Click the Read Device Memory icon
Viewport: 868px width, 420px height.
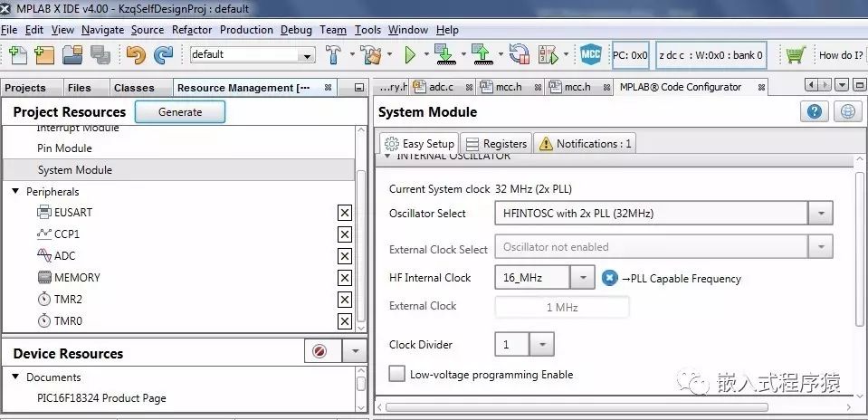tap(482, 55)
